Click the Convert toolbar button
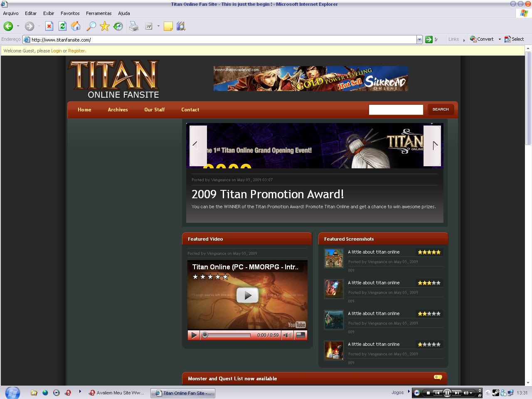This screenshot has width=532, height=399. pos(482,39)
